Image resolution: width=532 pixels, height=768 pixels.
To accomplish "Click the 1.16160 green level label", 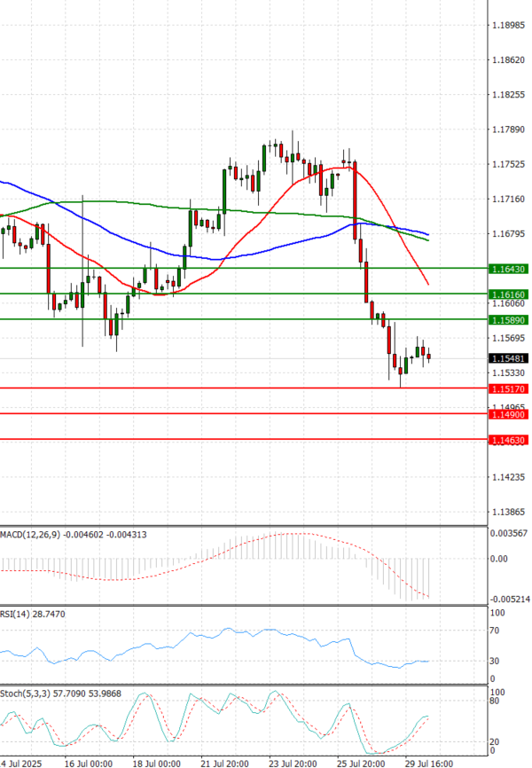I will pos(508,294).
